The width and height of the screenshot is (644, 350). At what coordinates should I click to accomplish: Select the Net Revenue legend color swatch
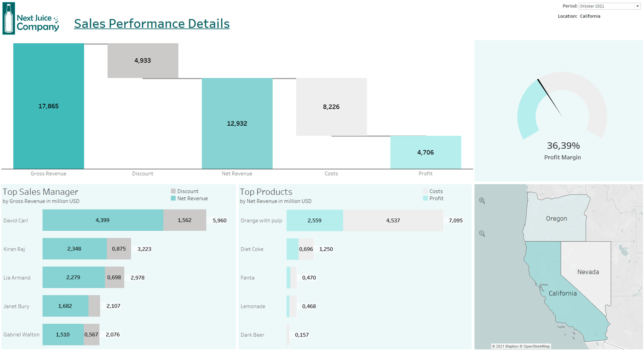pyautogui.click(x=174, y=198)
